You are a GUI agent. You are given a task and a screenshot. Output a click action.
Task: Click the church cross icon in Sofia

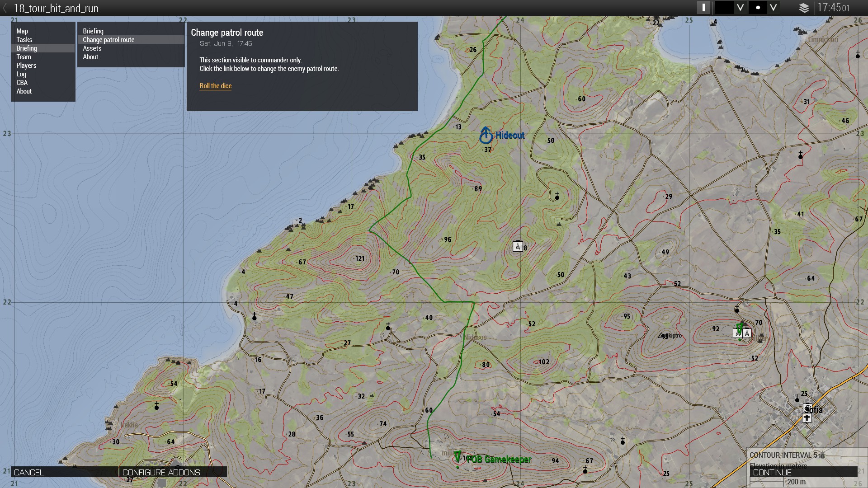[807, 418]
